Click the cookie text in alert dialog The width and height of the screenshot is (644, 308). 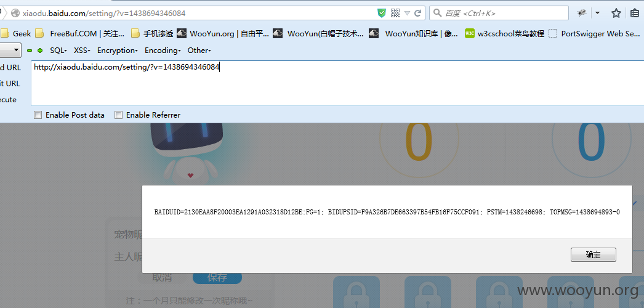(387, 213)
